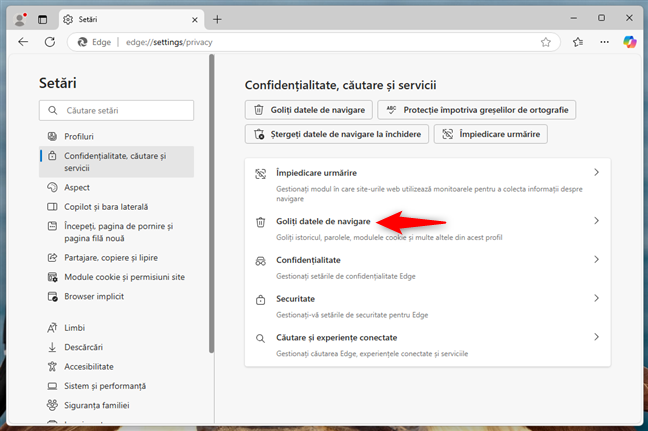Open Aspect settings section
Viewport: 648px width, 431px height.
(x=117, y=187)
